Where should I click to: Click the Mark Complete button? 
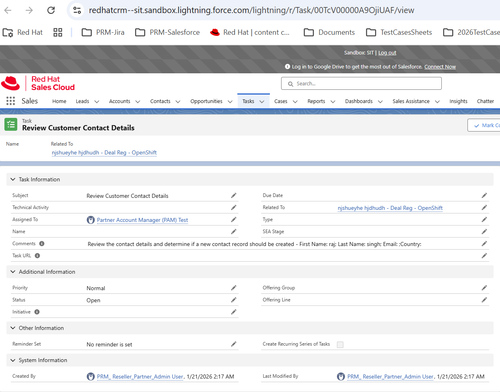pyautogui.click(x=484, y=125)
